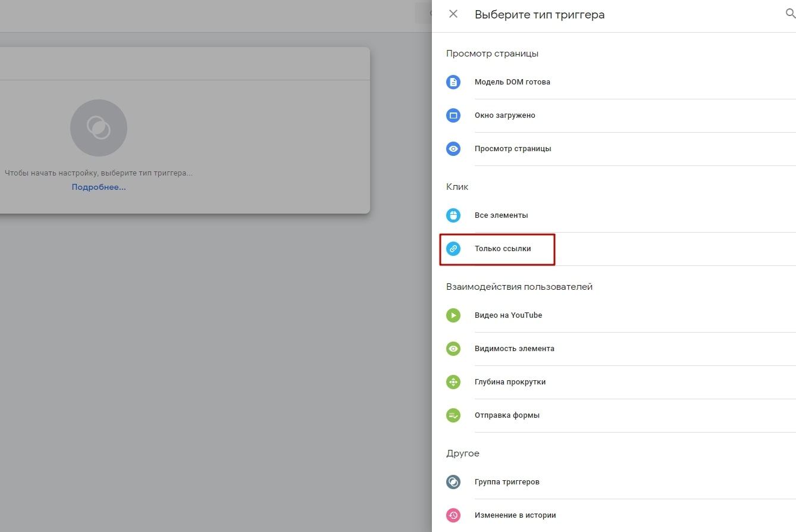Viewport: 796px width, 532px height.
Task: Click the 'Все элементы' mouse click icon
Action: 453,215
